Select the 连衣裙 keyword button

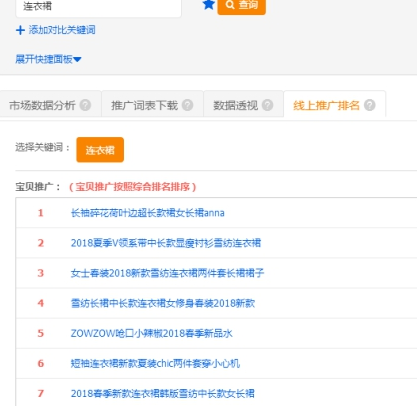100,150
